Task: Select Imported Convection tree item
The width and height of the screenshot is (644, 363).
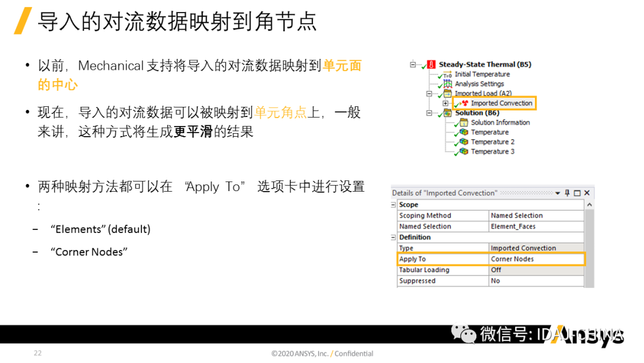Action: (501, 103)
